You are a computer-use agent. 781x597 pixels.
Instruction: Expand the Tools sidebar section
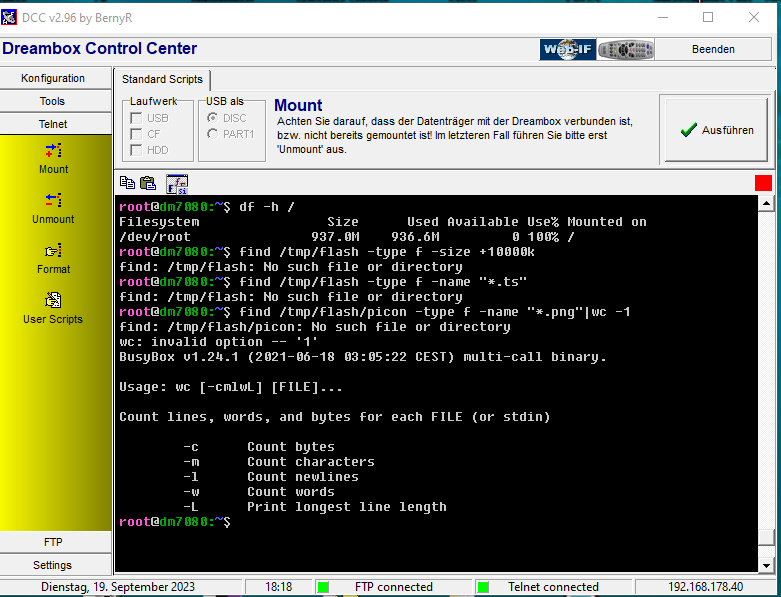coord(53,101)
